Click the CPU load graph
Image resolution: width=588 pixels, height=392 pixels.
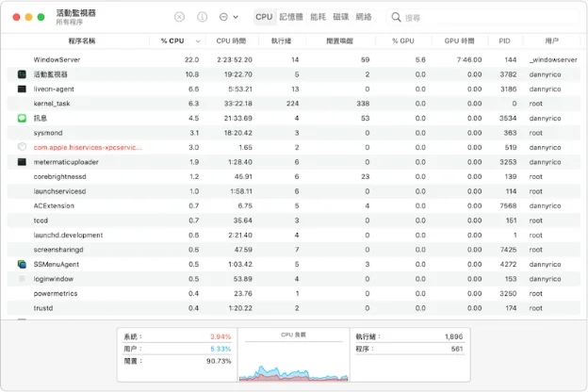293,361
